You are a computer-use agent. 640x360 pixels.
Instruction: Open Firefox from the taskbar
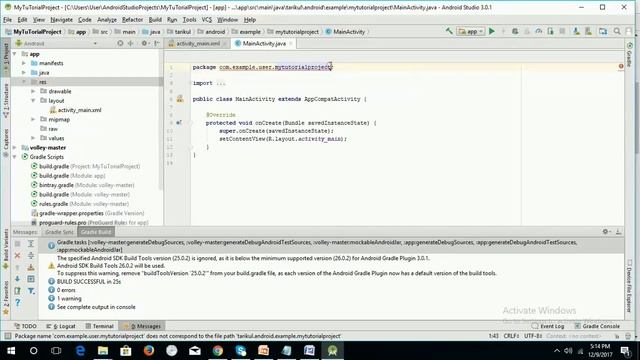coord(149,351)
